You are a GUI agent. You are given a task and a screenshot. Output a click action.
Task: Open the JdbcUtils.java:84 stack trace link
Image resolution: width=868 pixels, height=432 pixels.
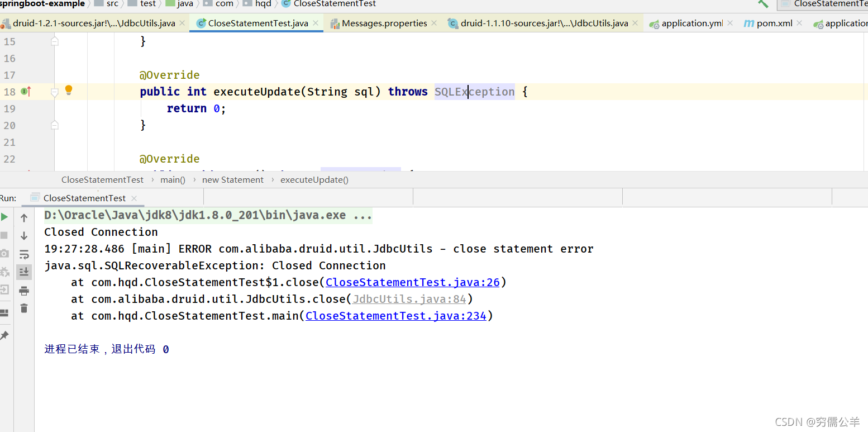click(x=409, y=299)
